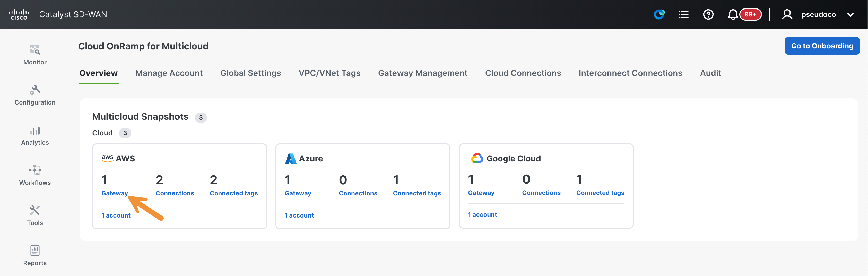Click the AWS gateway count 1
This screenshot has height=276, width=868.
(105, 180)
